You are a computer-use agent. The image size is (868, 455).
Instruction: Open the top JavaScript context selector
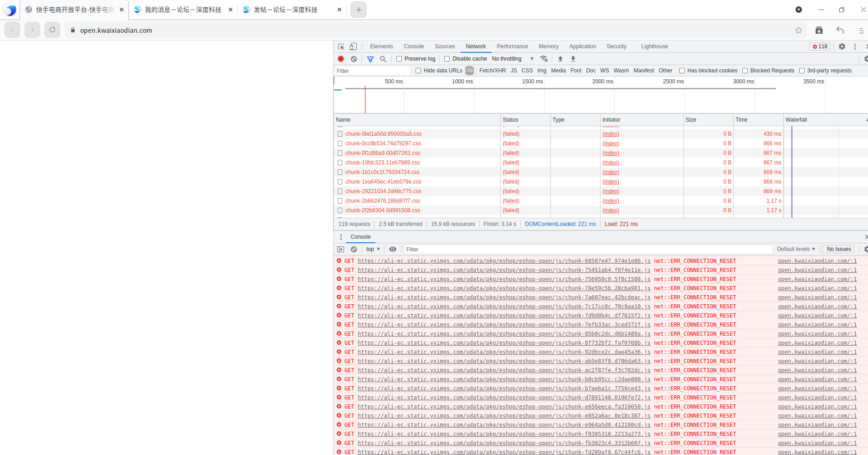(373, 249)
